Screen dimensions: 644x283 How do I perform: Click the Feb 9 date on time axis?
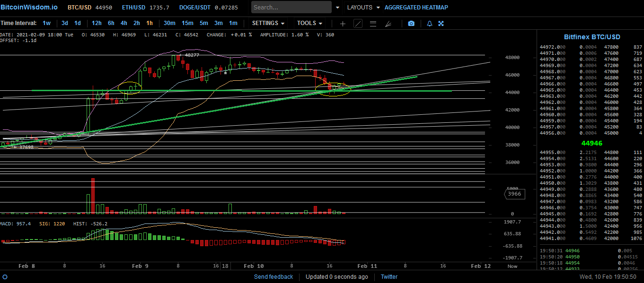(x=140, y=266)
